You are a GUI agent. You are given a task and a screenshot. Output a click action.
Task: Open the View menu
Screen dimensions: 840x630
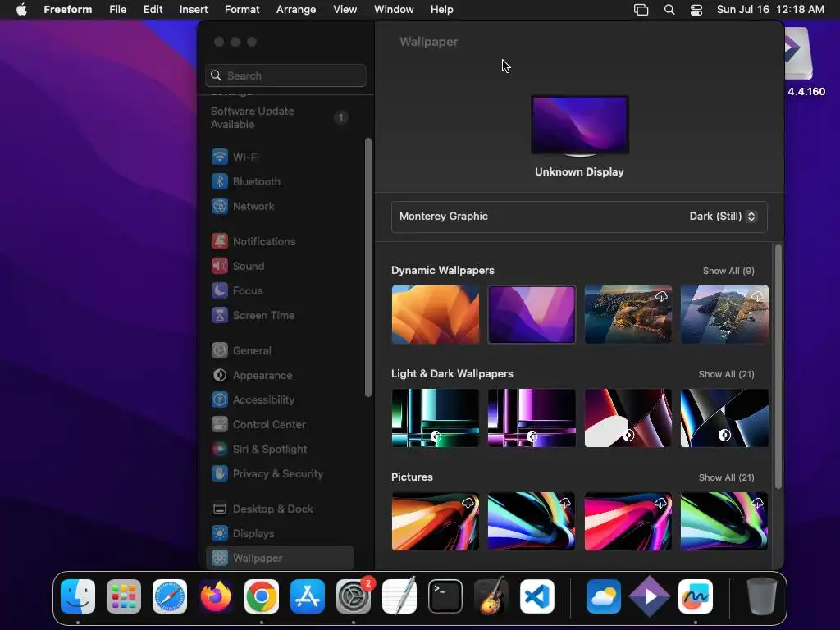point(345,10)
